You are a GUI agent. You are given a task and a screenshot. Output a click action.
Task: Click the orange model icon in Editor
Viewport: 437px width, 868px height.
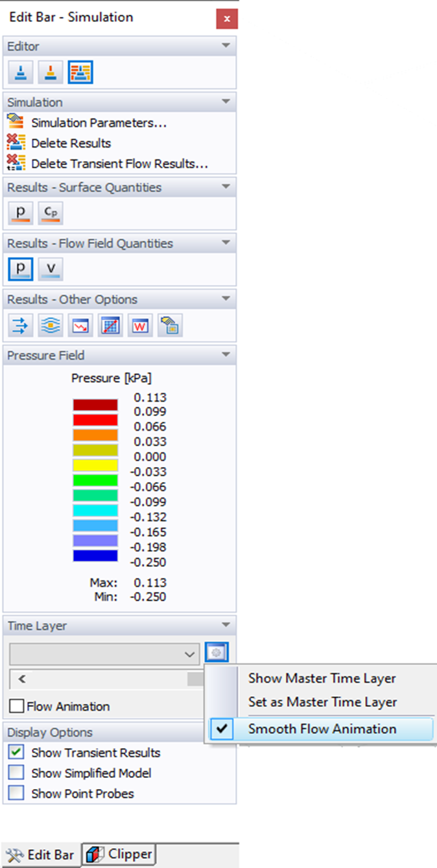50,73
